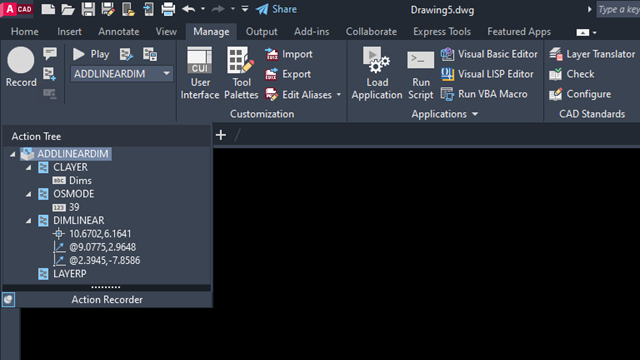640x360 pixels.
Task: Click the AutoCAD application menu logo
Action: [x=17, y=9]
